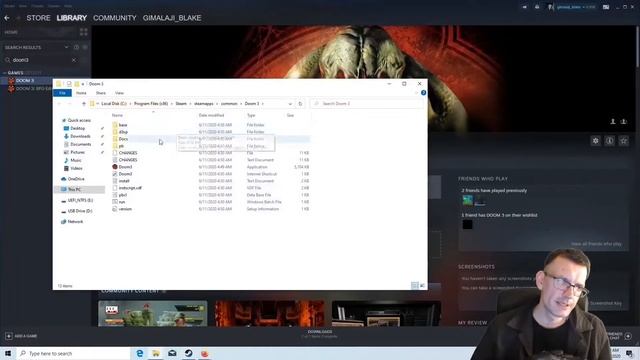Image resolution: width=640 pixels, height=360 pixels.
Task: Select the Doom3 Internet Shortcut file
Action: 125,174
